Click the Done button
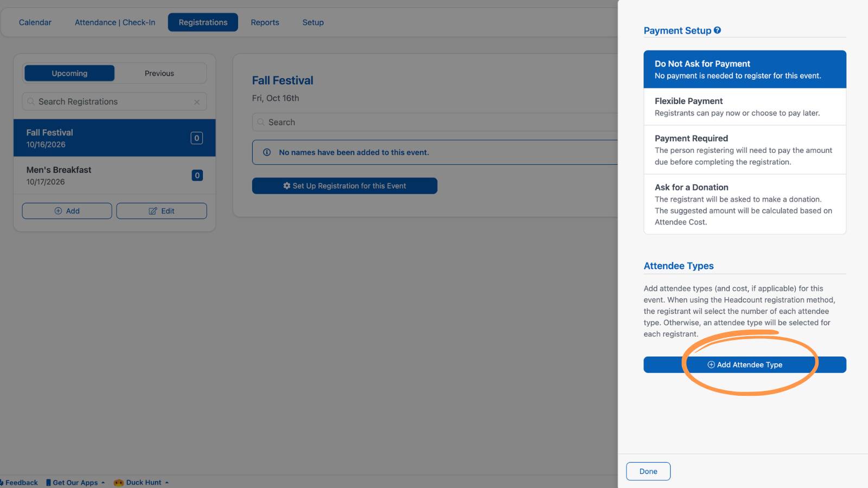This screenshot has width=868, height=488. pyautogui.click(x=648, y=471)
